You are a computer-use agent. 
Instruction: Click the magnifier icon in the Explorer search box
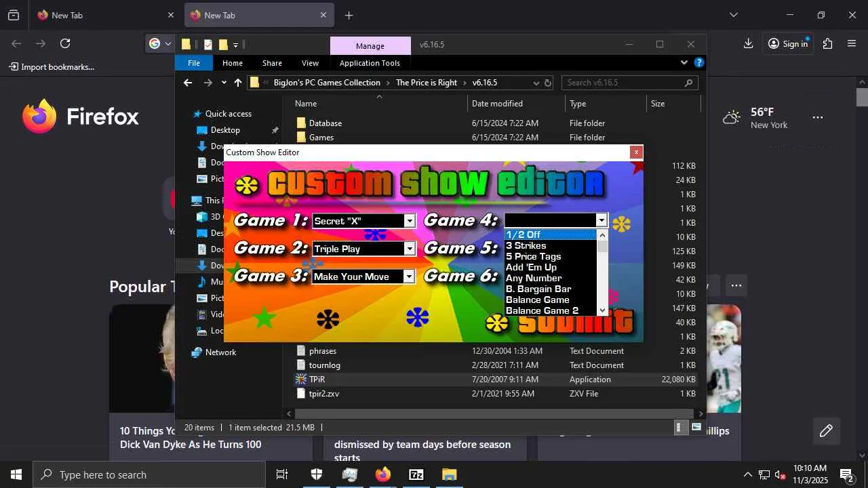688,83
